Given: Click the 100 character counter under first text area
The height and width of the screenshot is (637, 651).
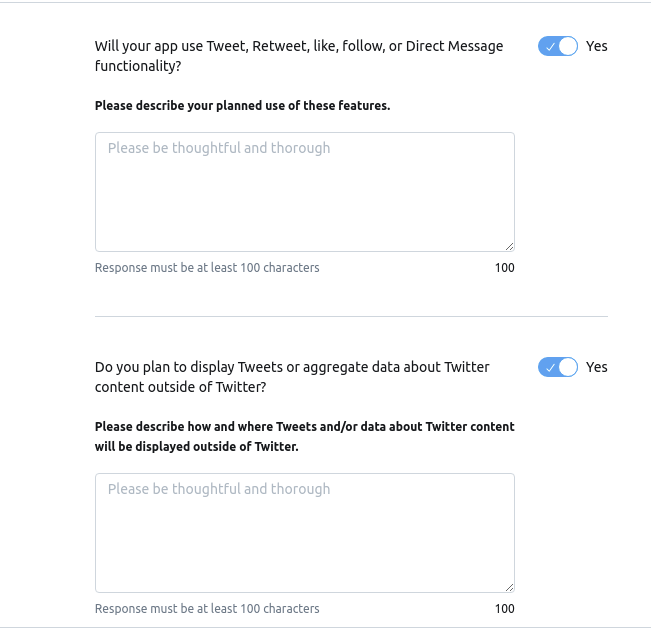Looking at the screenshot, I should (504, 268).
